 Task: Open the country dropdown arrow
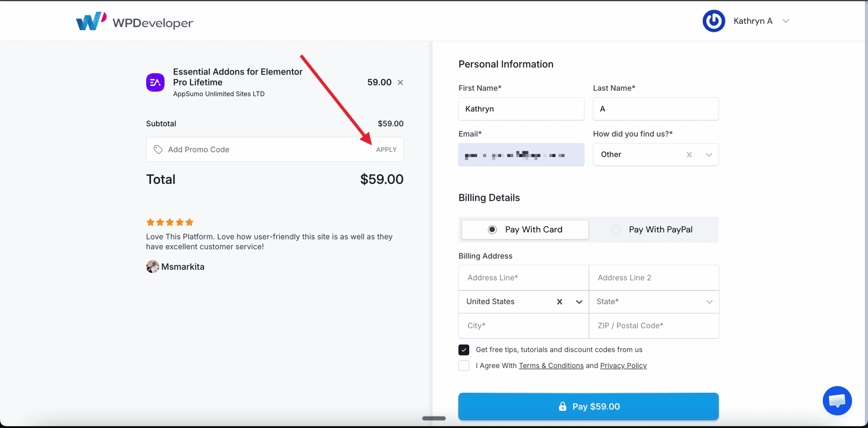tap(579, 302)
